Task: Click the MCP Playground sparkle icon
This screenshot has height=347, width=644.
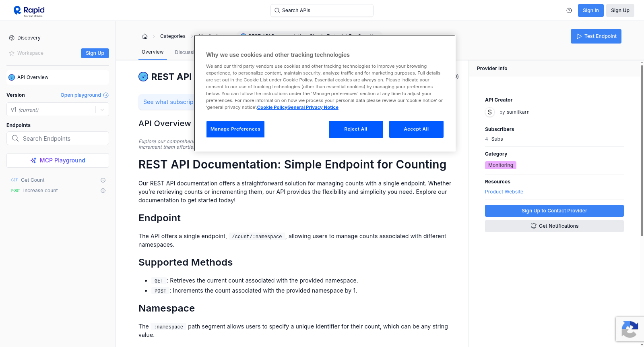Action: pyautogui.click(x=33, y=160)
